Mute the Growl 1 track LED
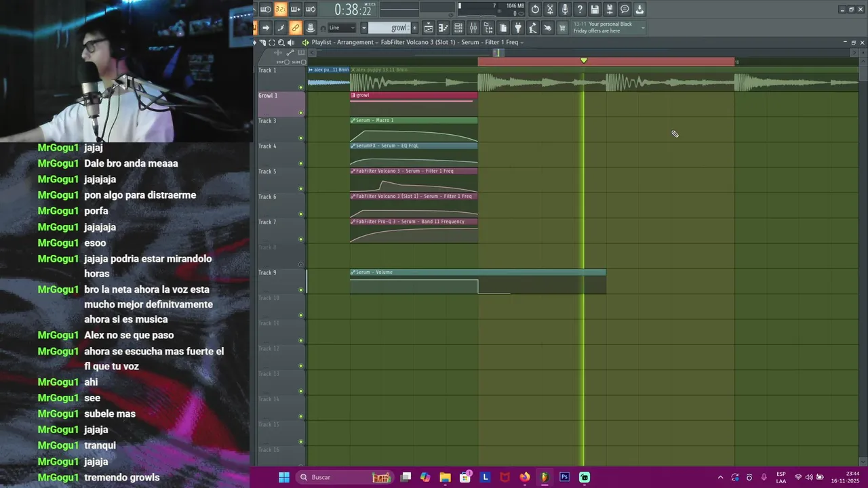Image resolution: width=868 pixels, height=488 pixels. point(301,113)
